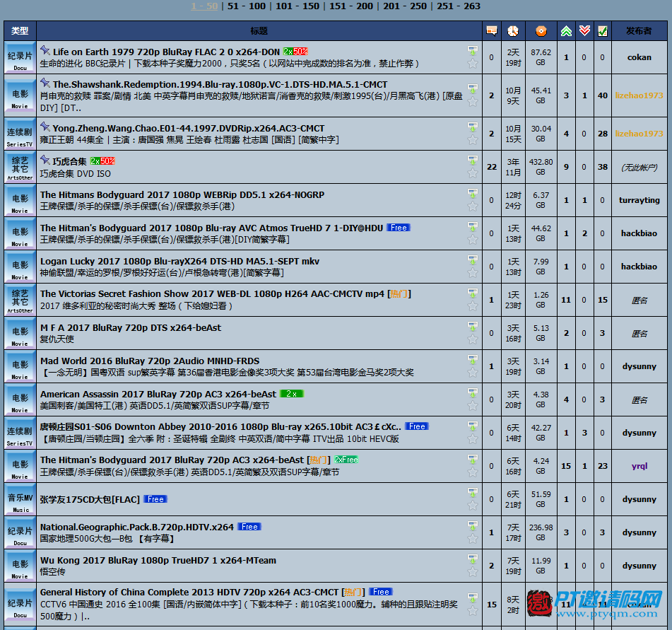Download Hitmans Bodyguard WEBRip torrent icon
The width and height of the screenshot is (672, 630).
click(x=472, y=194)
